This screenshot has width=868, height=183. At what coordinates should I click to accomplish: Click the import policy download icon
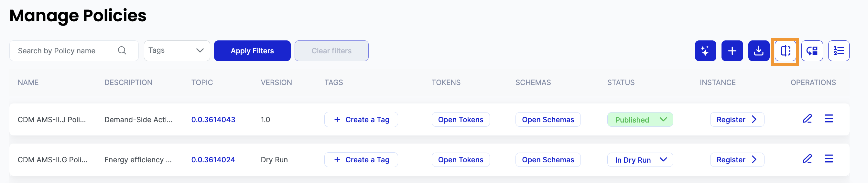pos(758,51)
